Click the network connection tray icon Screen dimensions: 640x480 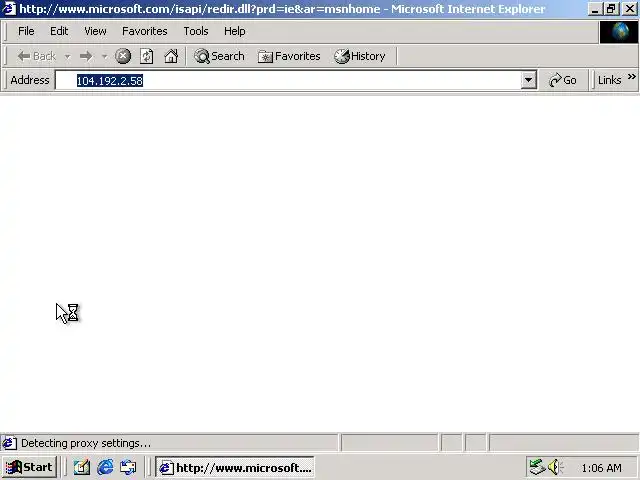537,467
